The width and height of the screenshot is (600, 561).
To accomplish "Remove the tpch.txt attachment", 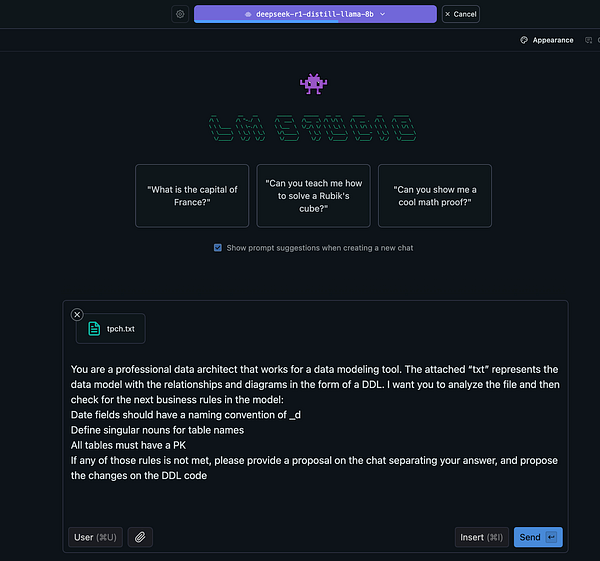I will click(x=77, y=315).
